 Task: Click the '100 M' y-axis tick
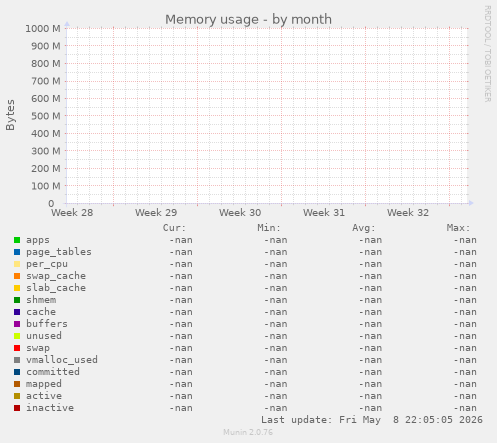(46, 186)
